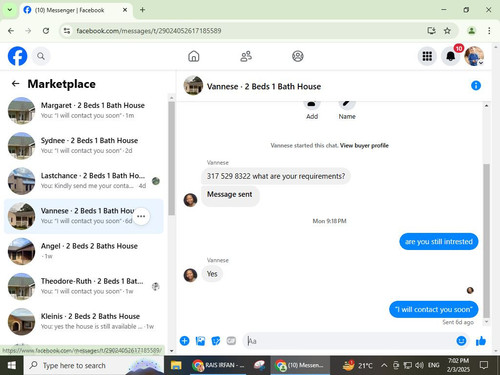Open more actions plus icon in composer
Image resolution: width=500 pixels, height=375 pixels.
184,341
